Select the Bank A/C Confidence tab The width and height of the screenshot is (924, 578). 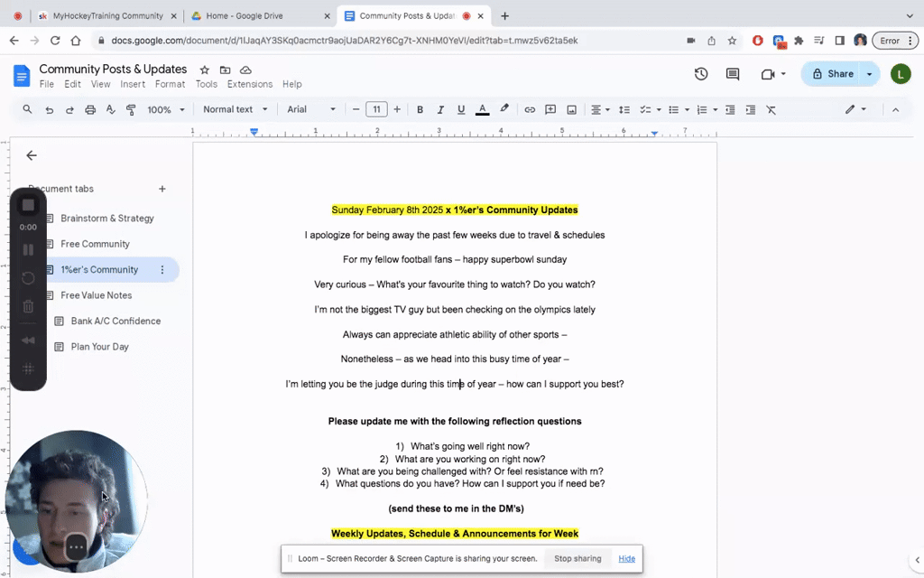pos(115,321)
